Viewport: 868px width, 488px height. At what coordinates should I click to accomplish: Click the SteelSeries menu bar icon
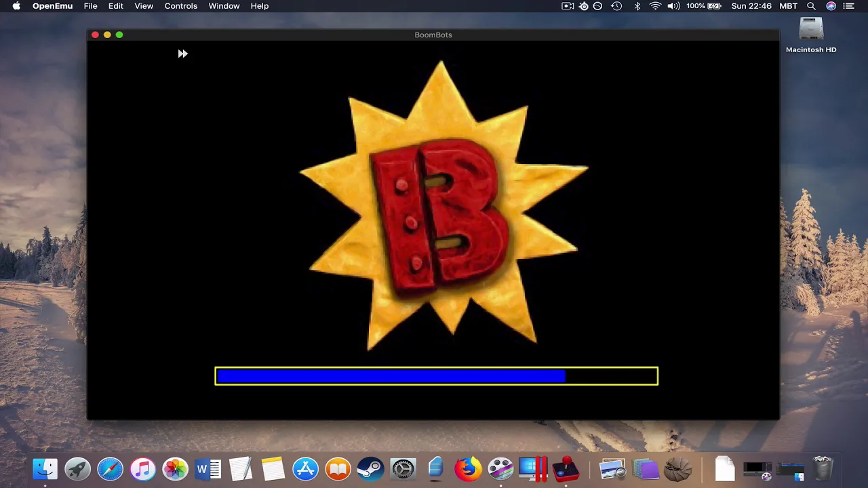pyautogui.click(x=584, y=6)
